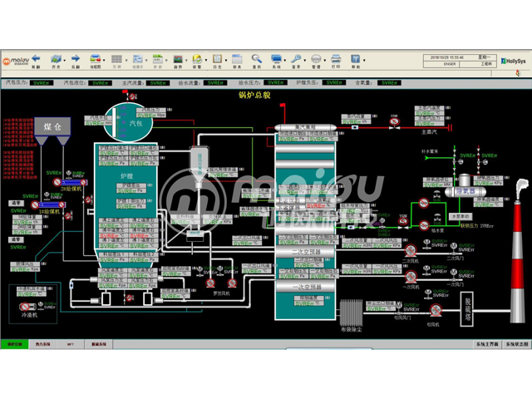Click the 二次风门 damper valve symbol

point(454,249)
